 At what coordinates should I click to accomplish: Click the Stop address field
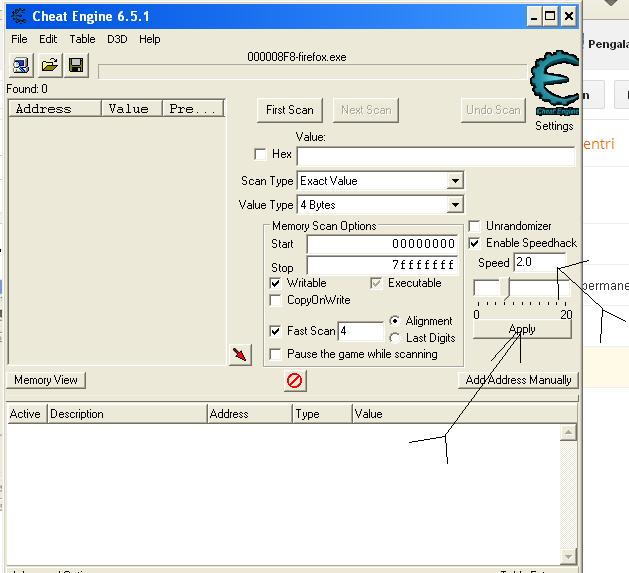coord(382,265)
